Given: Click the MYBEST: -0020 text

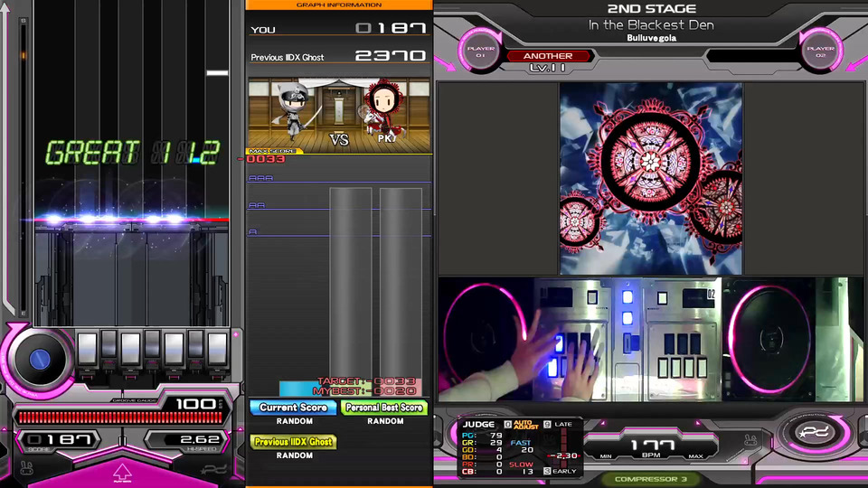Looking at the screenshot, I should 364,391.
